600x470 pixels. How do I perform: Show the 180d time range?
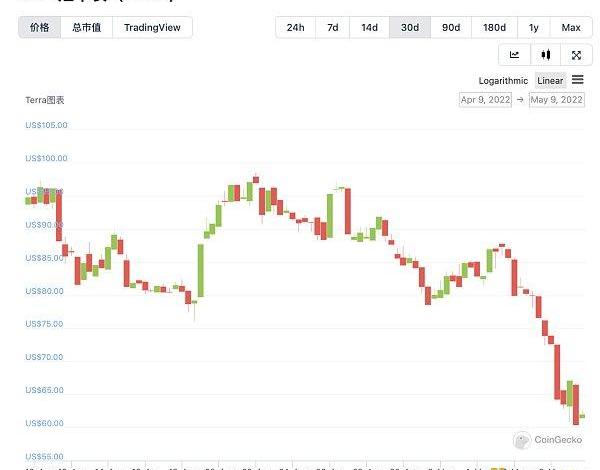494,27
